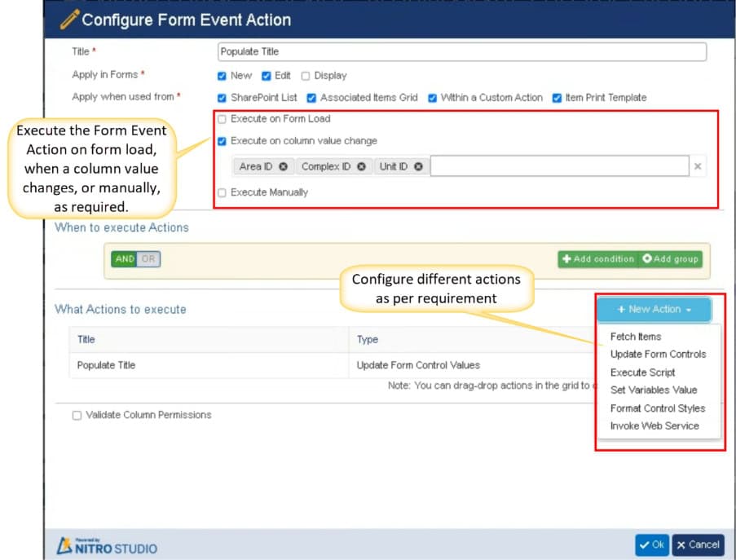Click the pencil icon in dialog header
Image resolution: width=736 pixels, height=560 pixels.
click(x=69, y=20)
